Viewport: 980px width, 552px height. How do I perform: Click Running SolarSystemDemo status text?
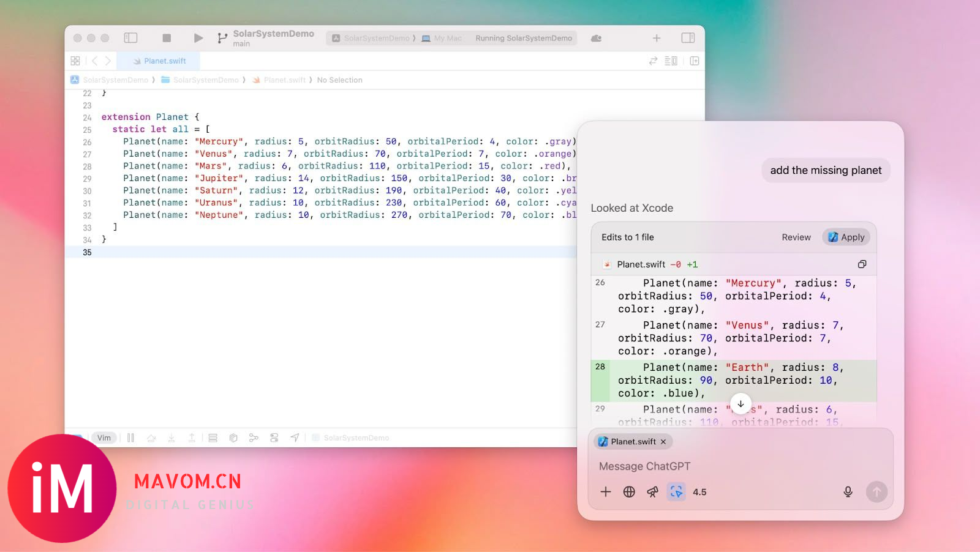[524, 38]
